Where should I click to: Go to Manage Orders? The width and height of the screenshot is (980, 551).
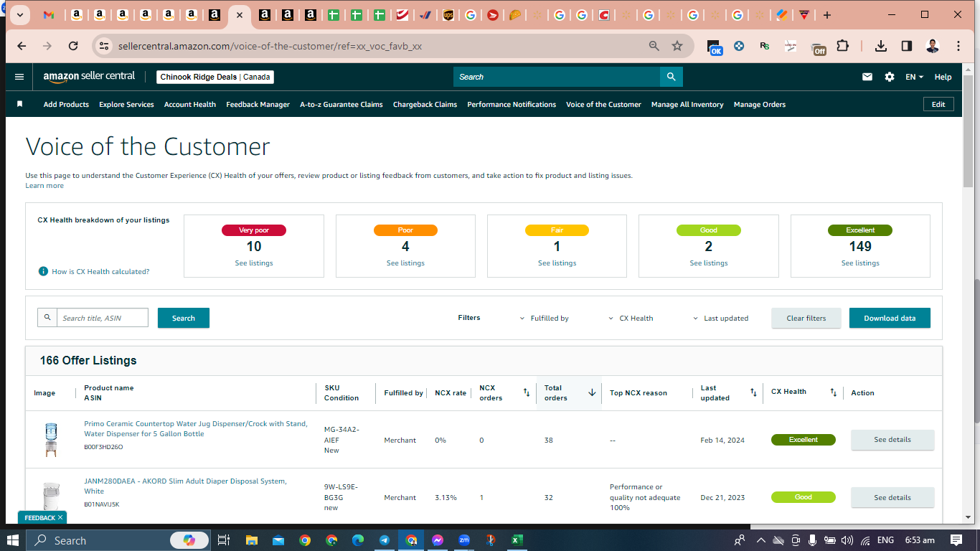[x=760, y=104]
